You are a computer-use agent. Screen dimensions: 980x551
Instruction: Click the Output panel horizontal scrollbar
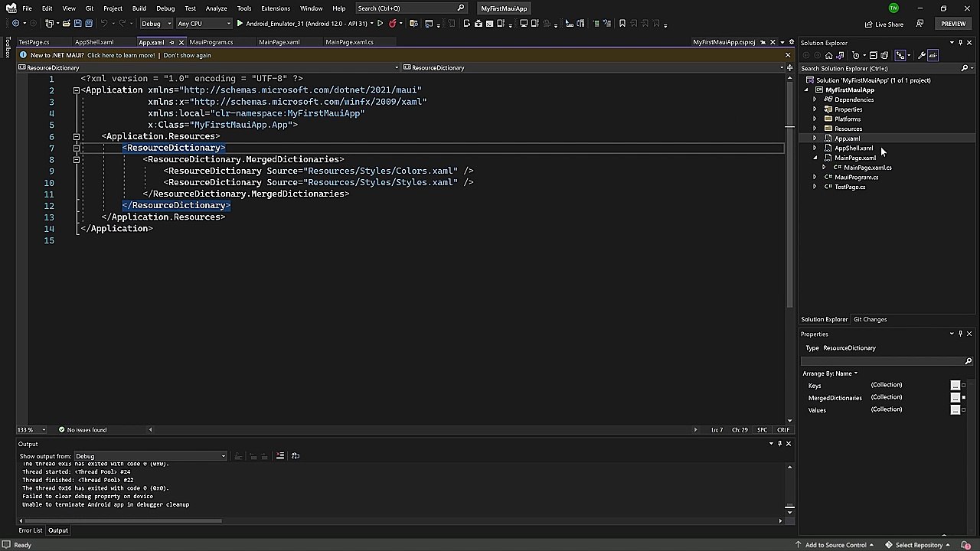point(122,521)
